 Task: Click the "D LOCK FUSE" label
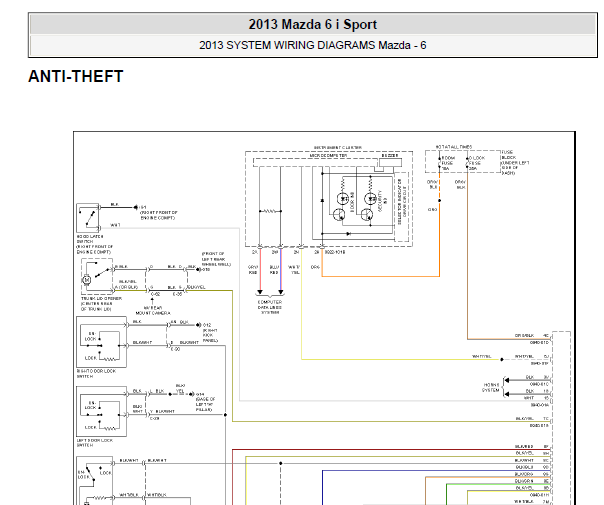(477, 163)
